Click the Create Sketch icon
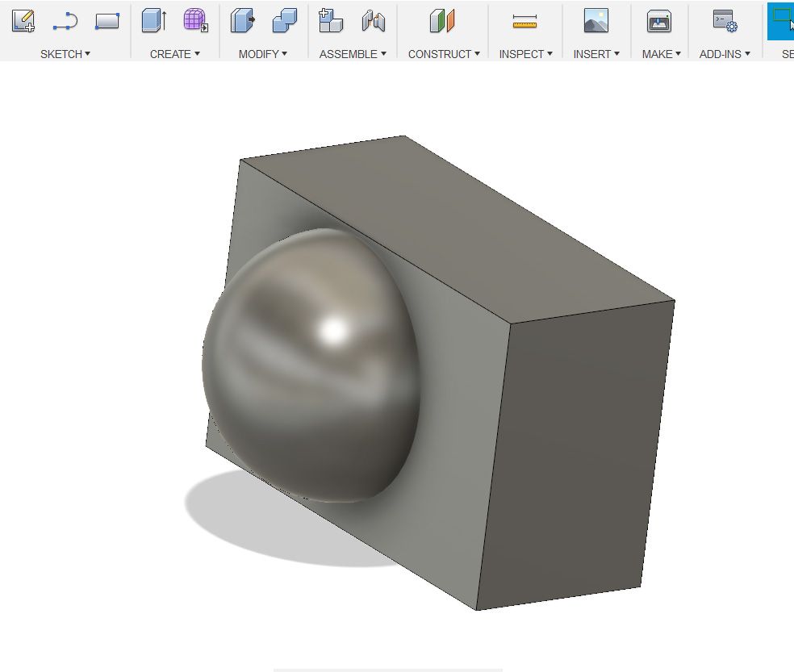 click(x=23, y=21)
